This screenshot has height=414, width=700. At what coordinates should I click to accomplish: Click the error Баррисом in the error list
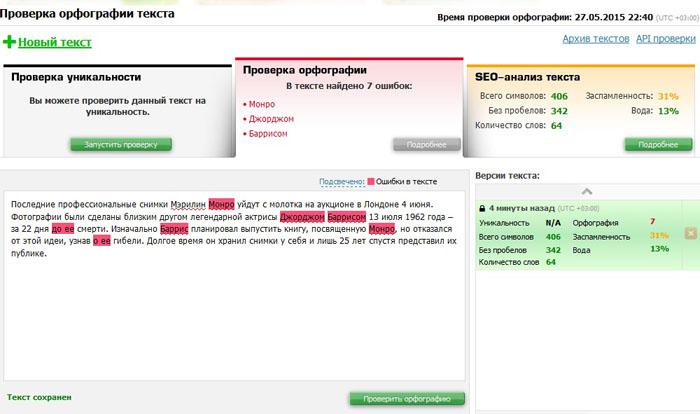tap(268, 134)
